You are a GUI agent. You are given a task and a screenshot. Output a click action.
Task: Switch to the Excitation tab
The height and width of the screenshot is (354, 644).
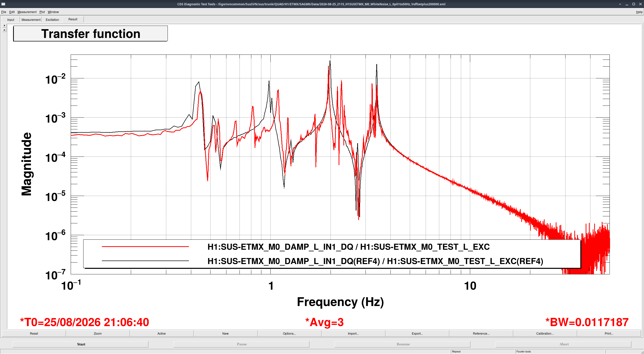point(52,20)
